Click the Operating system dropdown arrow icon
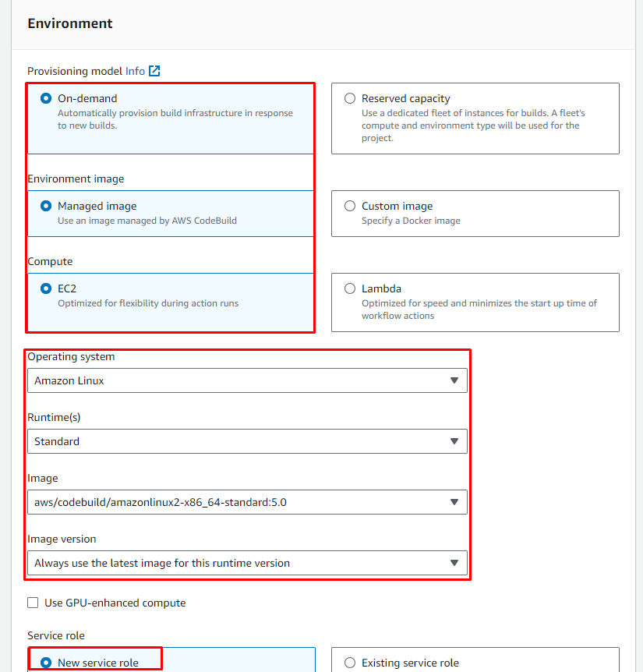 pos(454,380)
